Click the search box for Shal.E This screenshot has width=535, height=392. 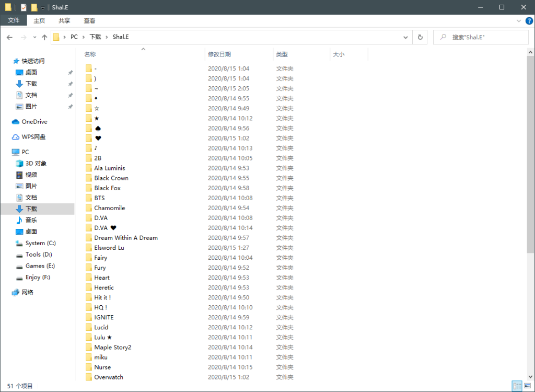pyautogui.click(x=481, y=37)
